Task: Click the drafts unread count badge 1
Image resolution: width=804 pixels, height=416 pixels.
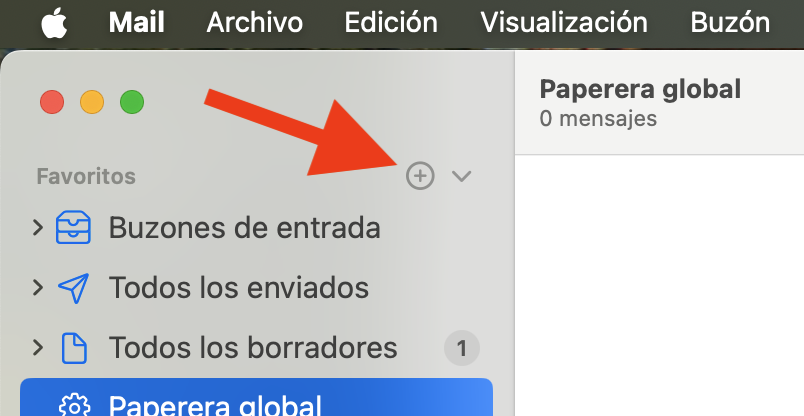Action: tap(461, 348)
